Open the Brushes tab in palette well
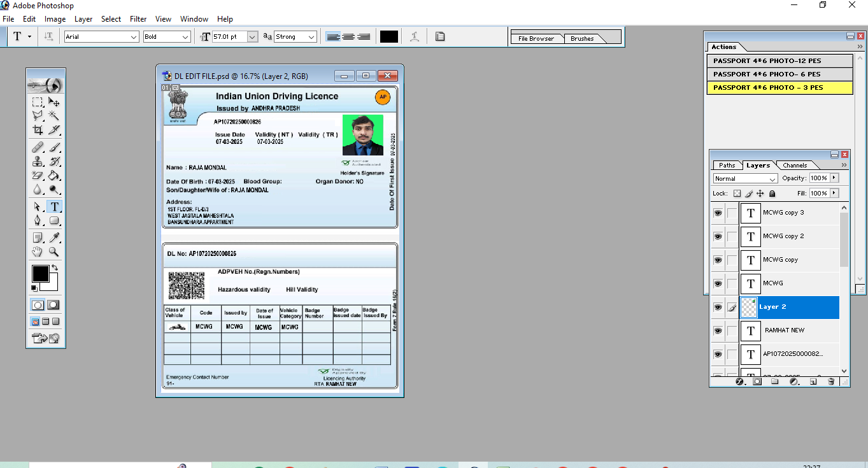Screen dimensions: 868x468 (x=582, y=39)
